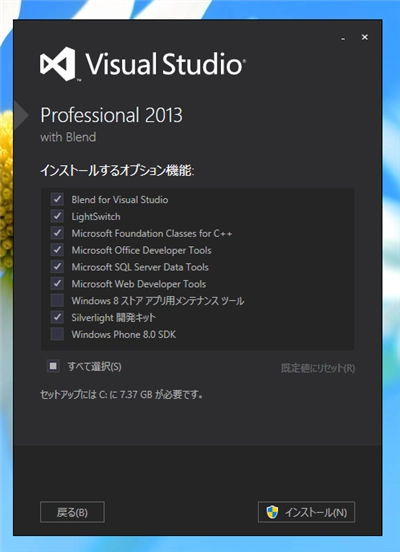The width and height of the screenshot is (400, 552).
Task: Uncheck Silverlight 開発キット checkbox
Action: [57, 317]
